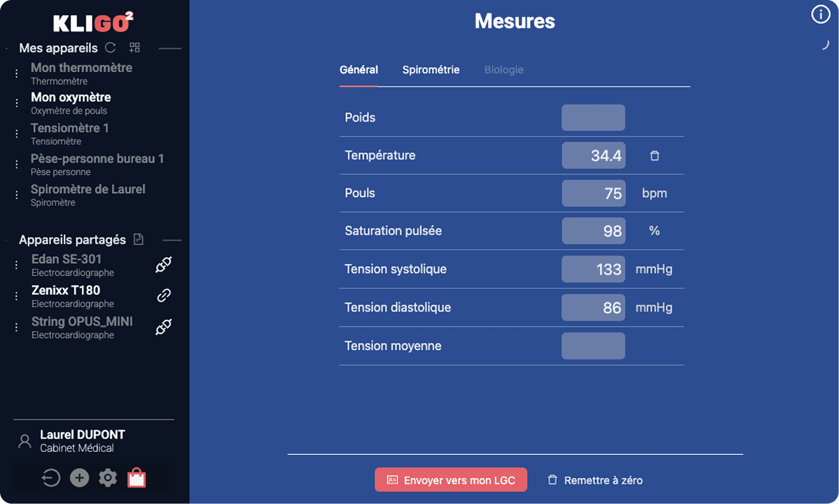The image size is (839, 504).
Task: Open the info panel top right
Action: click(820, 14)
